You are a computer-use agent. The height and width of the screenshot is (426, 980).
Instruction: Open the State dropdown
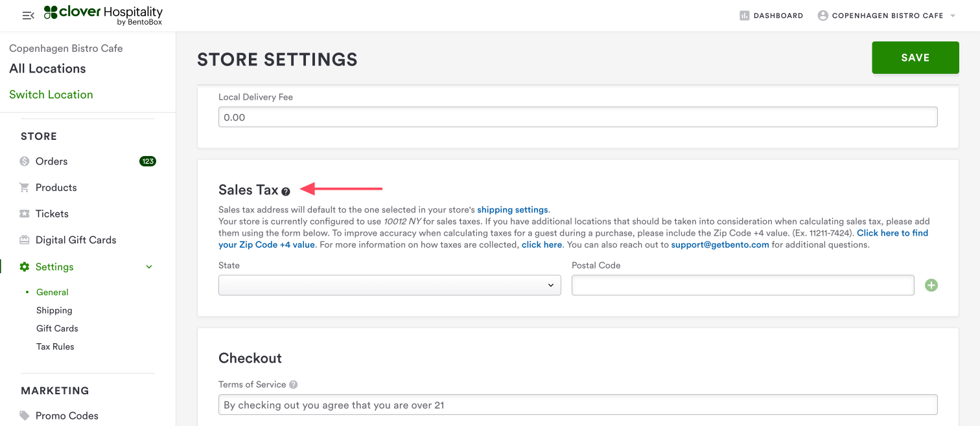[x=390, y=286]
